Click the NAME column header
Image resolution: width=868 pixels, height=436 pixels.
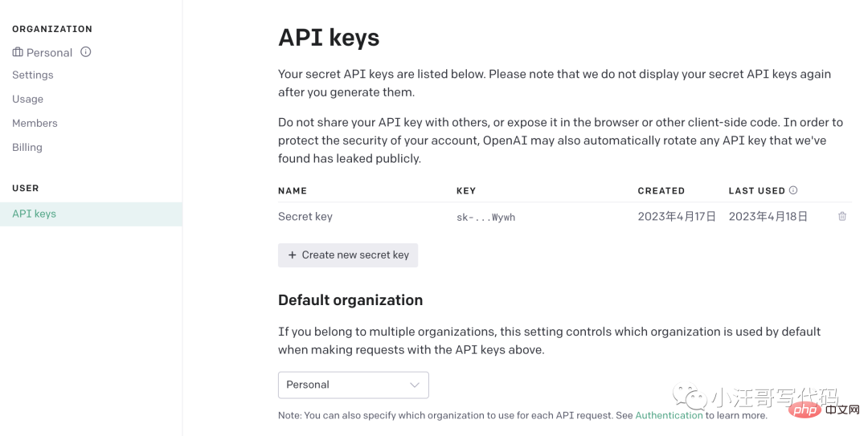[293, 191]
